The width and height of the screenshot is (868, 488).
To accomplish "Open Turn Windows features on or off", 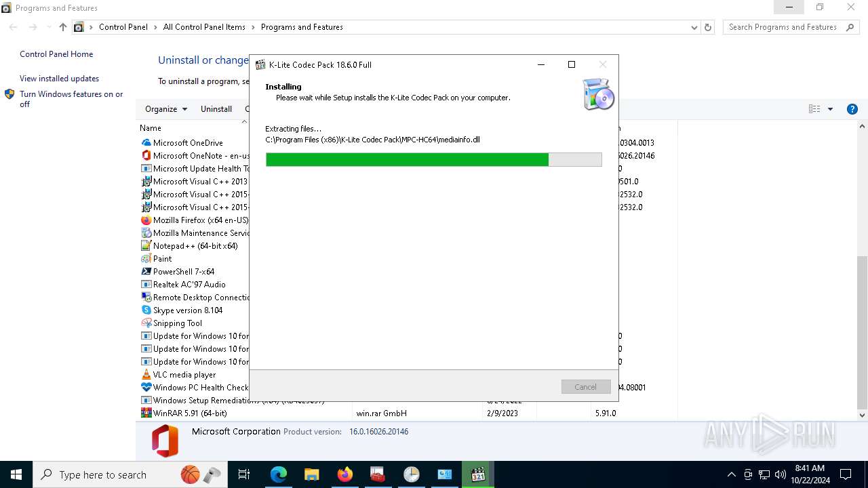I will [x=71, y=99].
